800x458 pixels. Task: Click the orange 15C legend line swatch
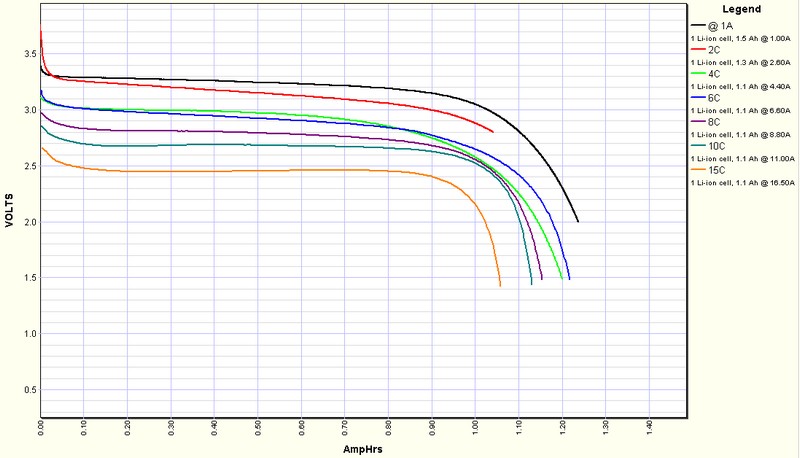tap(698, 171)
